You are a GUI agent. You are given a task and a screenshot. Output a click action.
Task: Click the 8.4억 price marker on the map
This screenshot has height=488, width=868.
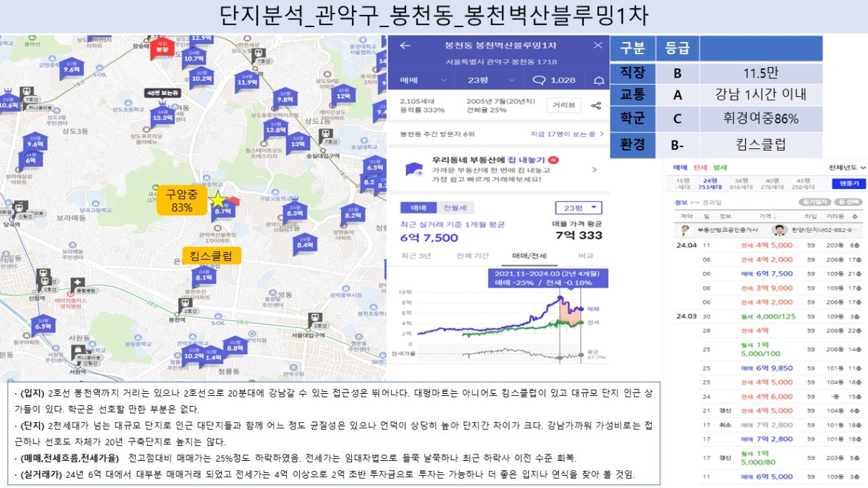pyautogui.click(x=305, y=244)
